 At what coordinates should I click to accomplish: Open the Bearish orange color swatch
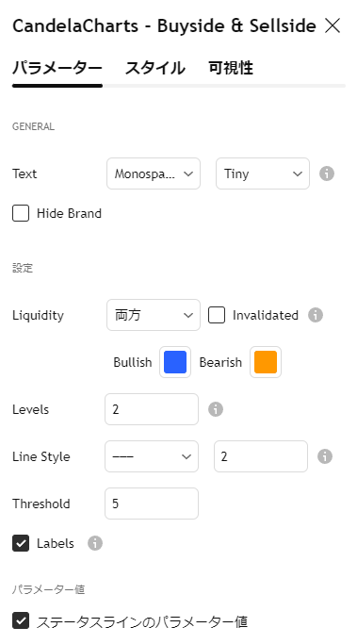pos(266,362)
